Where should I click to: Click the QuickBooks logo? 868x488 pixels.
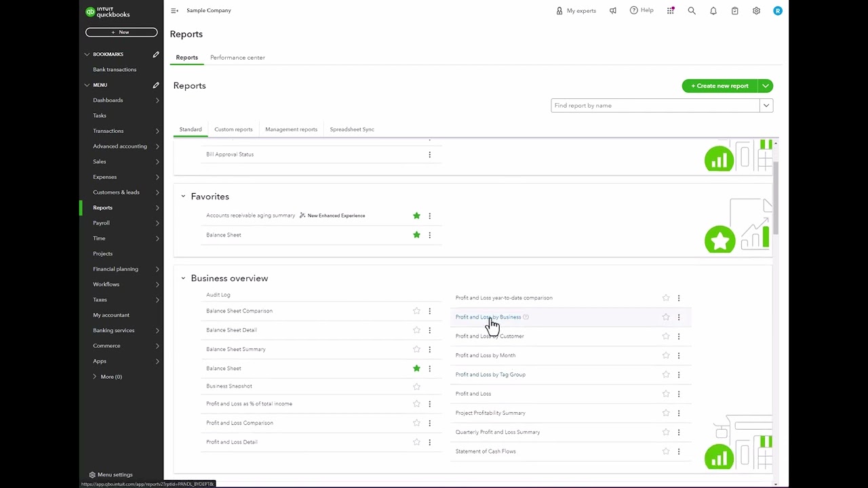[x=107, y=12]
